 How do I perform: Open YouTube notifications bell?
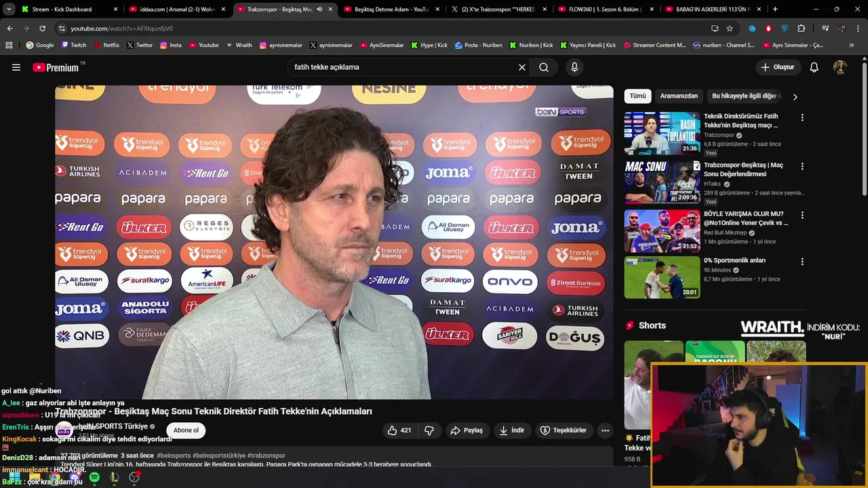tap(814, 67)
